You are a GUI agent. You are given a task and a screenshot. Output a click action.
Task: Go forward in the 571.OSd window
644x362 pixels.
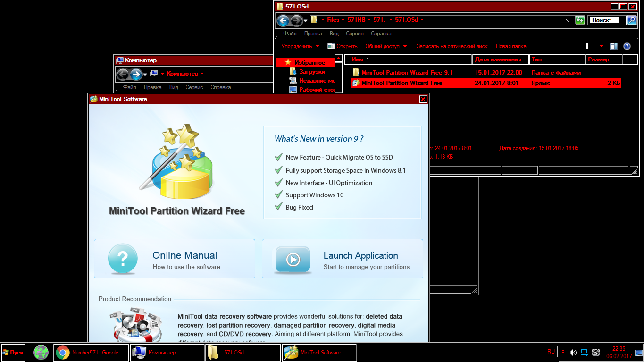tap(296, 20)
